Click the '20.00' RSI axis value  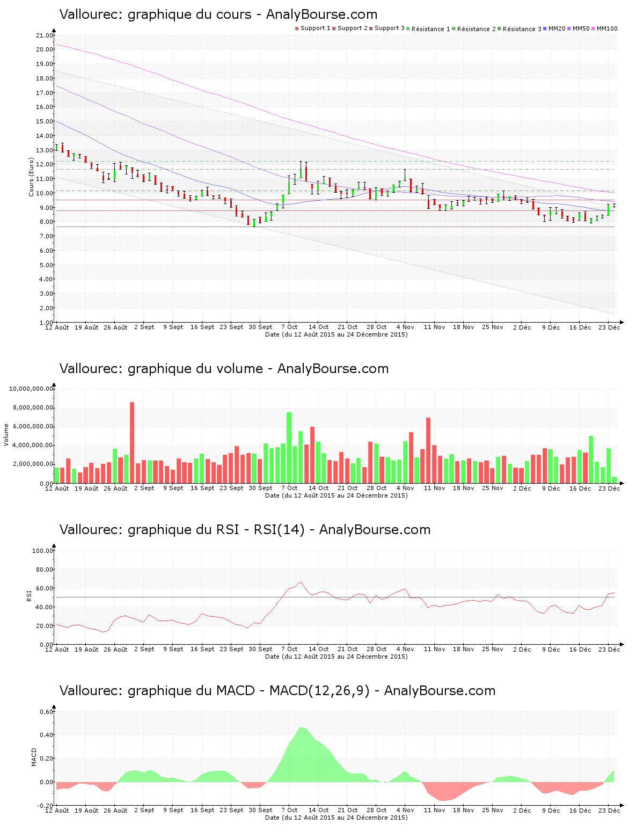[x=45, y=626]
